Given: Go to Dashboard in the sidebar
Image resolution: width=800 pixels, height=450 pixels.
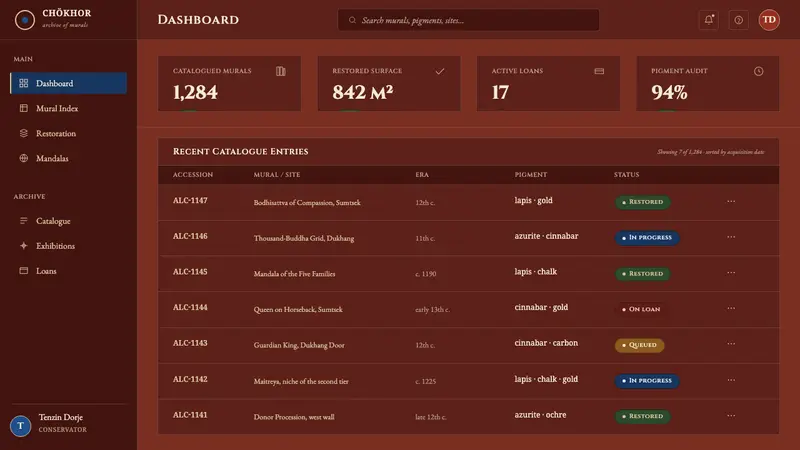Looking at the screenshot, I should (68, 83).
